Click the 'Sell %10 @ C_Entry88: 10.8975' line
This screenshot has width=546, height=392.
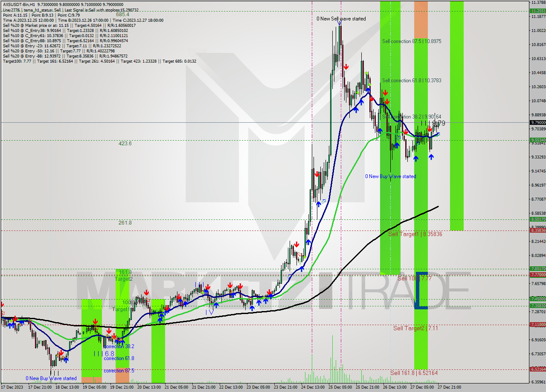65,41
